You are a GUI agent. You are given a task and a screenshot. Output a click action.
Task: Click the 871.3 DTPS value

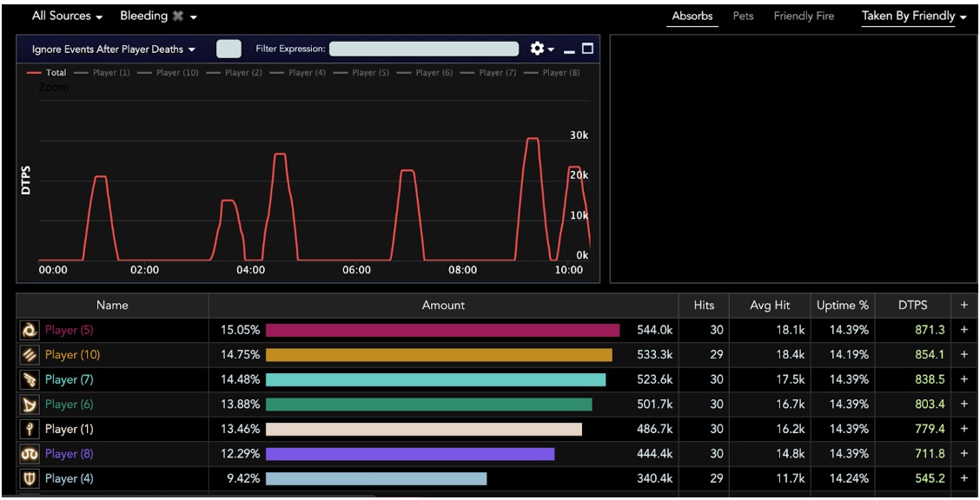coord(930,330)
